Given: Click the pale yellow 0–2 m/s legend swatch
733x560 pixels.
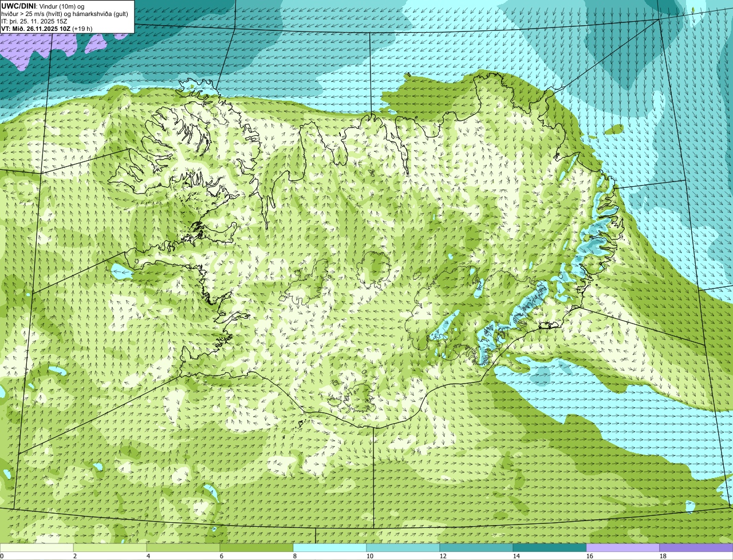Looking at the screenshot, I should (37, 547).
